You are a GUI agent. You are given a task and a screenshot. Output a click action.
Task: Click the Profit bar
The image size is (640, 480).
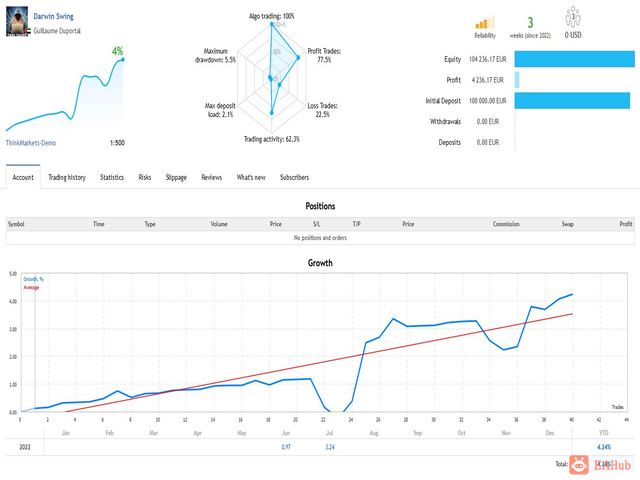(x=517, y=80)
